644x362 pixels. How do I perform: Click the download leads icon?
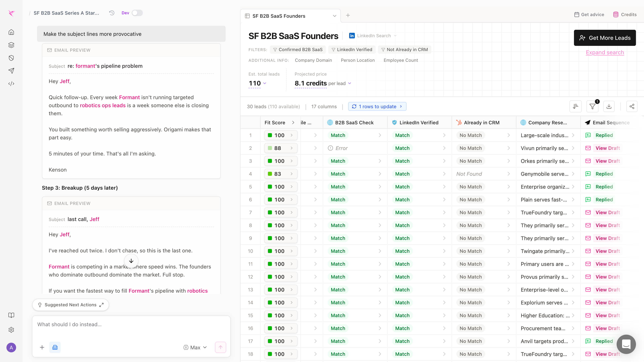[609, 106]
